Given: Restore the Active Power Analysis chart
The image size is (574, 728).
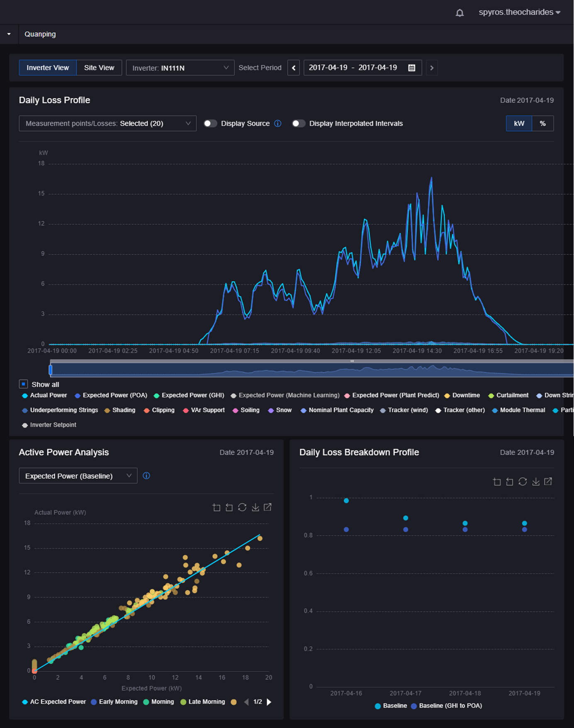Looking at the screenshot, I should pyautogui.click(x=242, y=507).
